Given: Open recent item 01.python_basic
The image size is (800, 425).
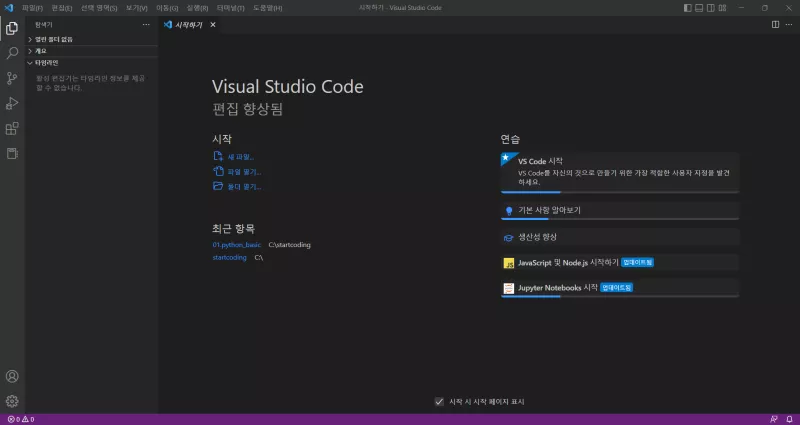Looking at the screenshot, I should (x=237, y=245).
